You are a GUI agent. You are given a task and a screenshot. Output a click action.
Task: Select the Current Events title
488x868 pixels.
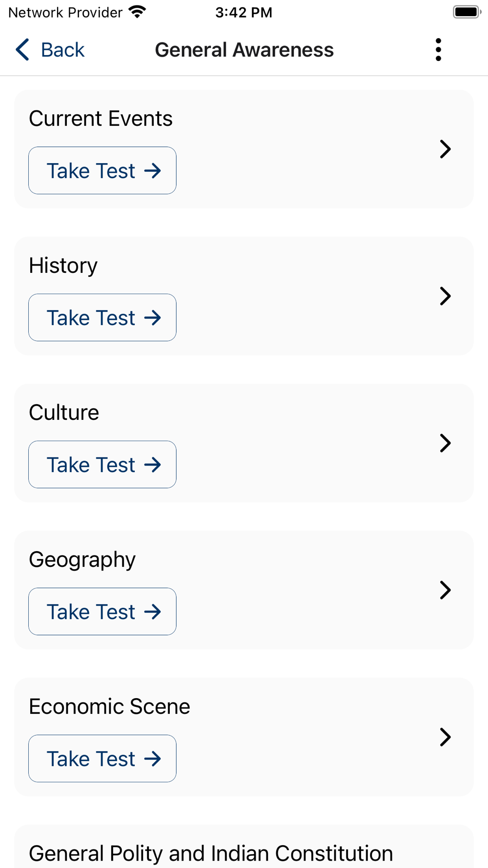[101, 119]
